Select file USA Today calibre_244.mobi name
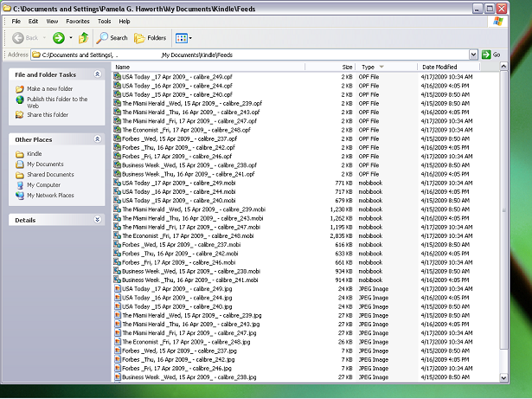This screenshot has width=532, height=399. click(179, 191)
